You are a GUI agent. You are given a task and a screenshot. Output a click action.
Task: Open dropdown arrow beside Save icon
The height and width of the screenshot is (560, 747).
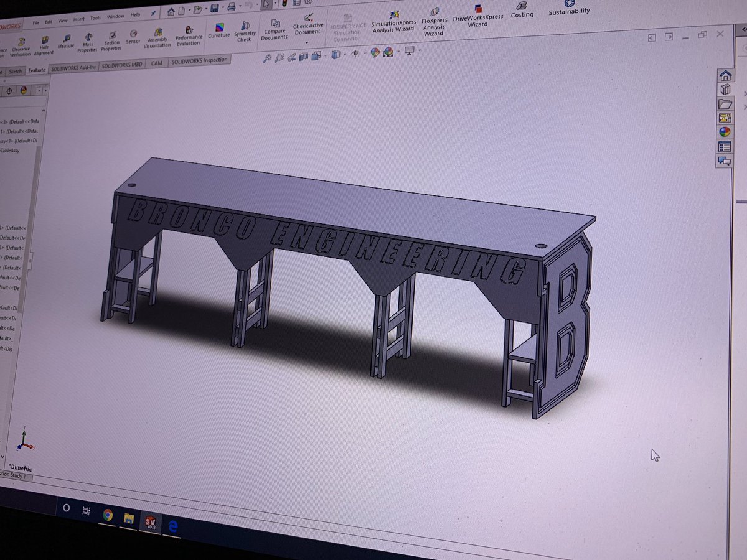[x=222, y=9]
